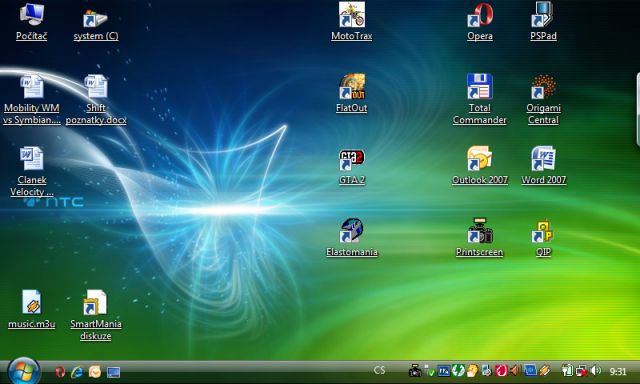Open the Počítač computer icon

[x=31, y=22]
